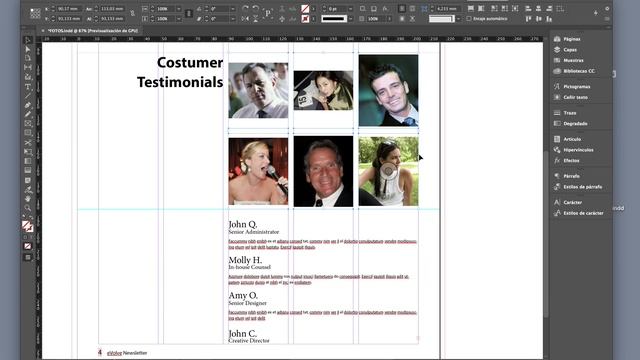Open the Estilos de párrafo panel
This screenshot has width=640, height=360.
pos(581,187)
